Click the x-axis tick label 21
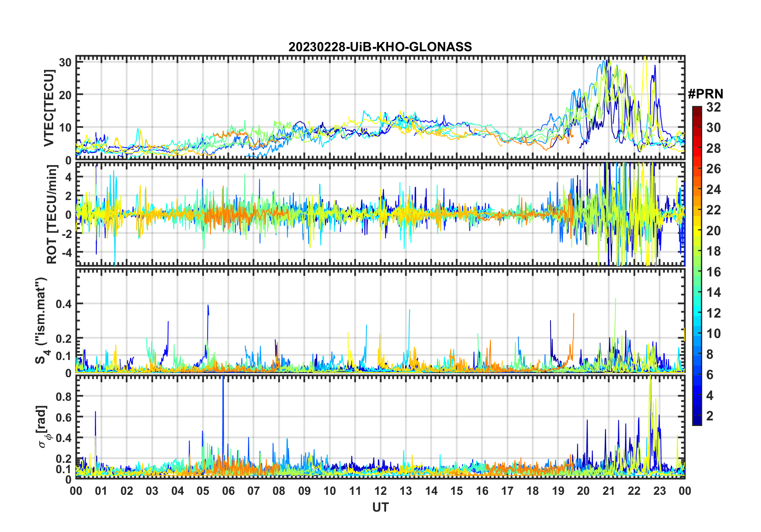Viewport: 761px width, 532px height. point(609,491)
